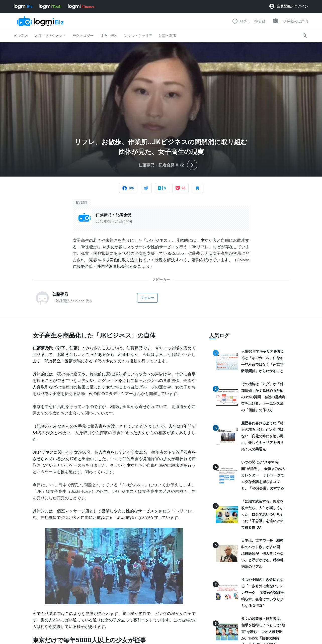The width and height of the screenshot is (322, 644).
Task: Open article 人生80年でキャリアを考える
Action: pos(262,361)
